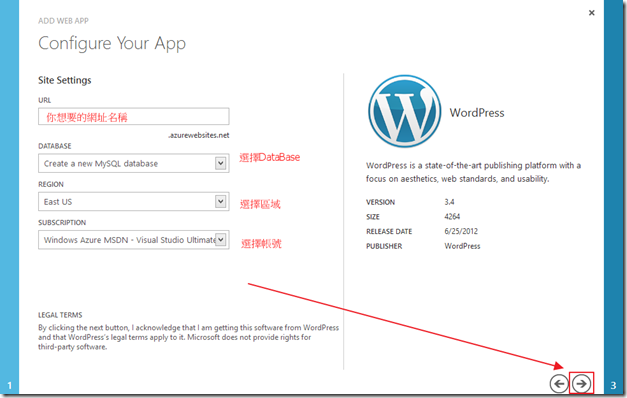This screenshot has height=398, width=627.
Task: Click the WordPress app name next to the logo
Action: point(477,113)
